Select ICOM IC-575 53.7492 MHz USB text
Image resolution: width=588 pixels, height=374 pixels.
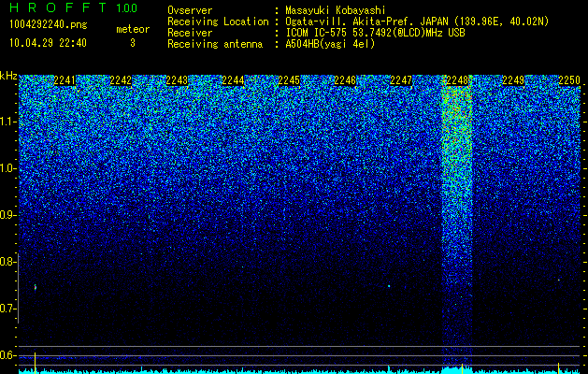pyautogui.click(x=375, y=33)
